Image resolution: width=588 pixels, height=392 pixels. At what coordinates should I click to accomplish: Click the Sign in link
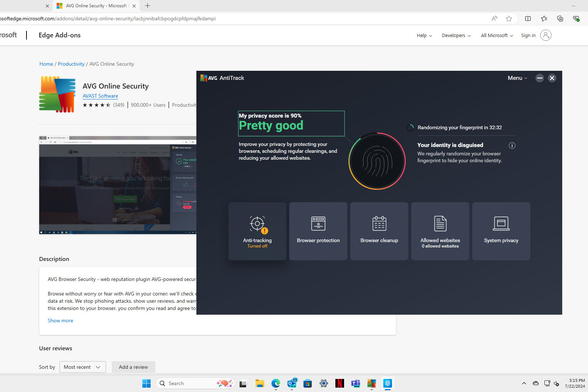coord(528,36)
